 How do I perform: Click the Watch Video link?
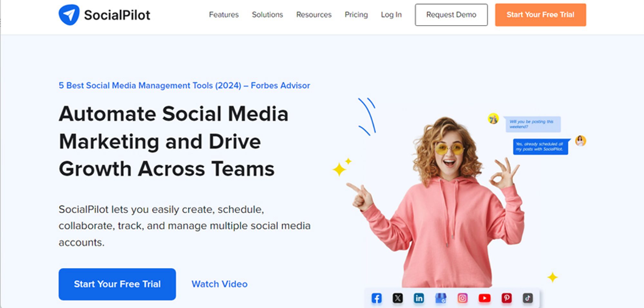220,284
